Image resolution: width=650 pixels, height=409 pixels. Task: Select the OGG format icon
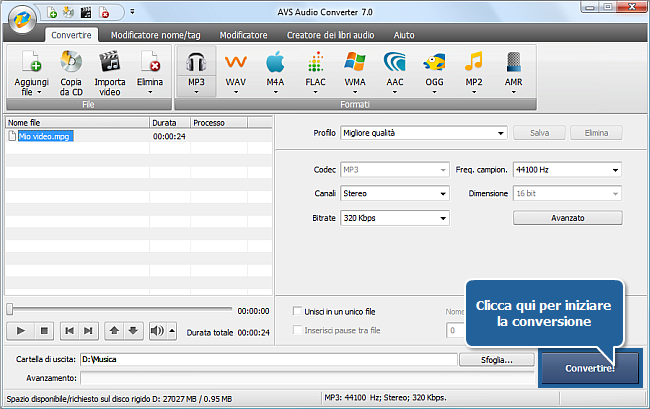(x=433, y=64)
